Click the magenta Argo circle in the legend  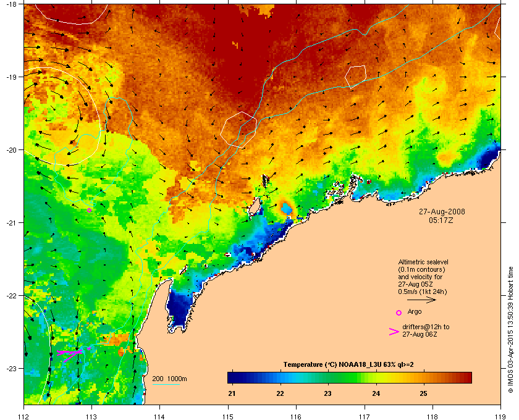pyautogui.click(x=399, y=313)
